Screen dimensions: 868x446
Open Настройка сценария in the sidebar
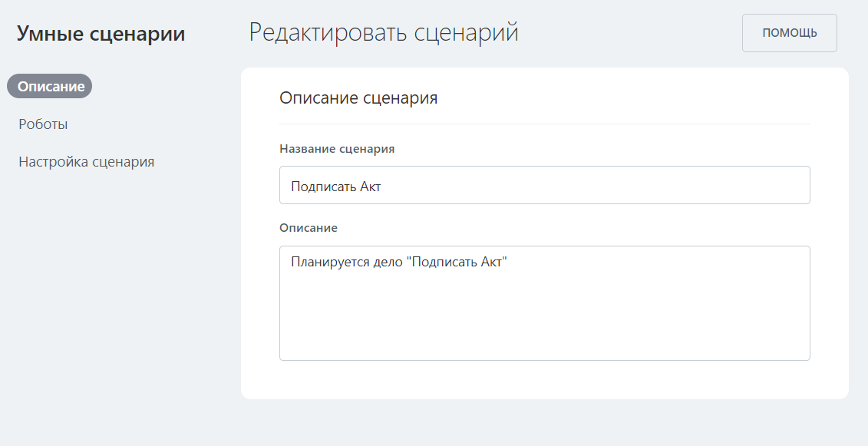click(86, 162)
